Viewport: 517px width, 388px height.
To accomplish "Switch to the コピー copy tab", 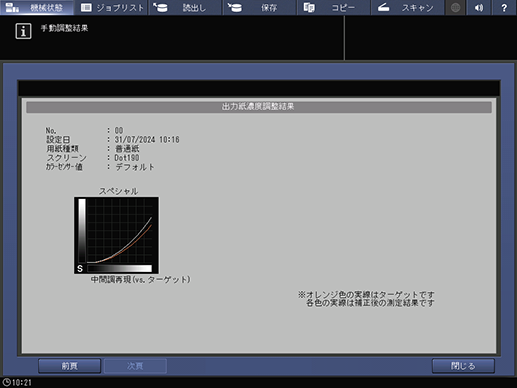I will tap(334, 7).
